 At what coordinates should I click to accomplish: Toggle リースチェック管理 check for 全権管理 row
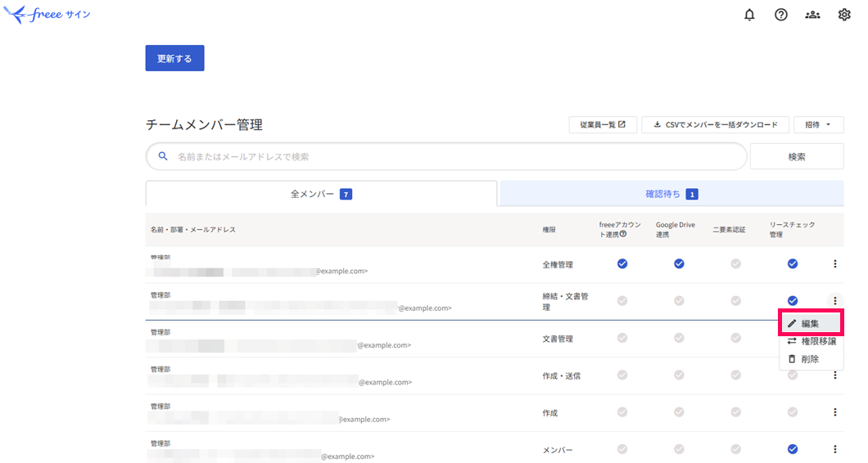(793, 264)
